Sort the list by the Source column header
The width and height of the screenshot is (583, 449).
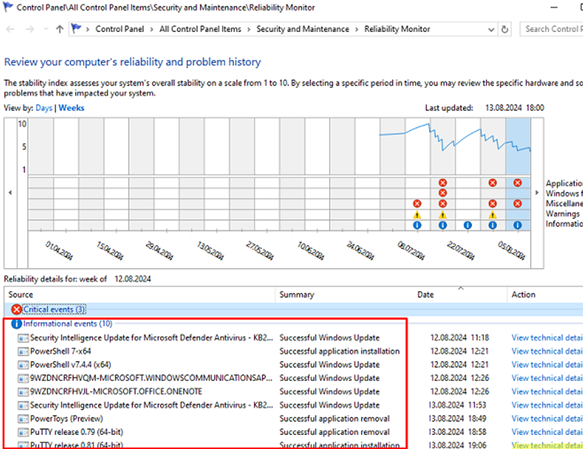(x=139, y=295)
